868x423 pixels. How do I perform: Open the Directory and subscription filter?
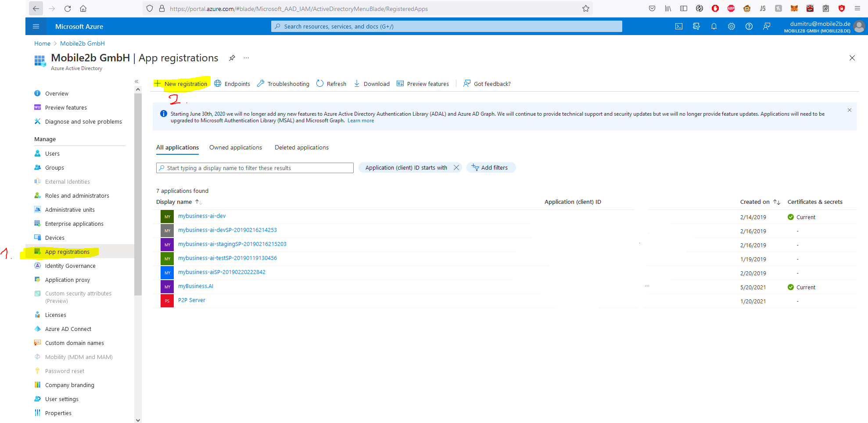[x=696, y=26]
